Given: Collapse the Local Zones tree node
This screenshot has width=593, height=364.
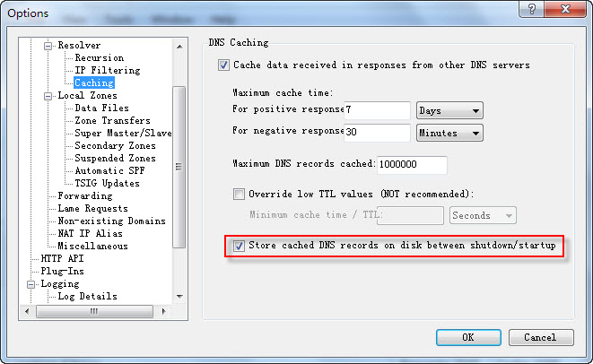Looking at the screenshot, I should pyautogui.click(x=49, y=95).
